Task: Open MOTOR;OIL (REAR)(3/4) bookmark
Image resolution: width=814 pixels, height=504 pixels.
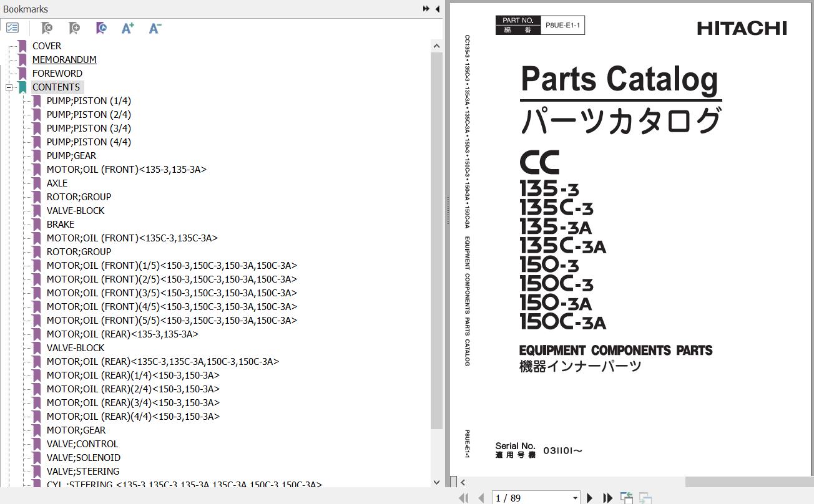Action: point(133,402)
